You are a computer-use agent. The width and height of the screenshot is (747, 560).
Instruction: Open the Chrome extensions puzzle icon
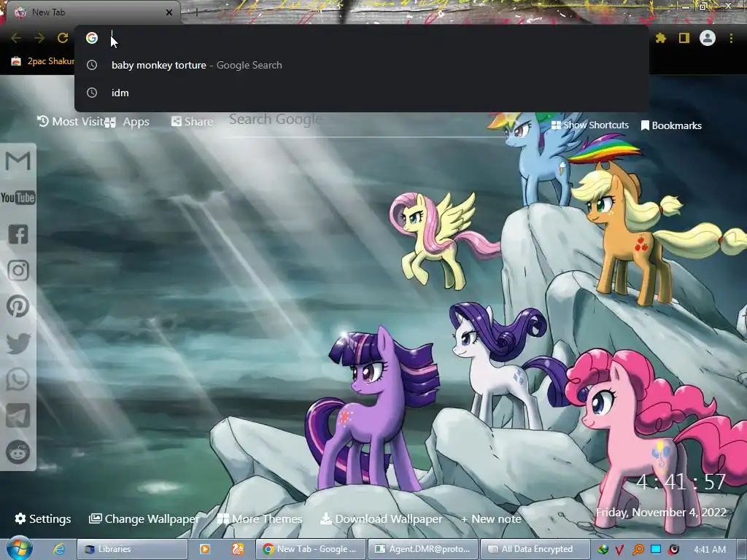tap(660, 38)
